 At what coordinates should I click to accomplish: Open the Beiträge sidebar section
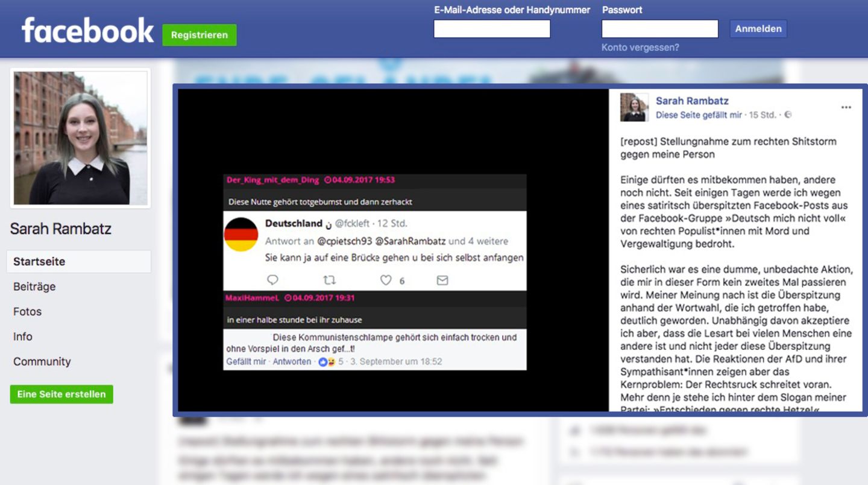click(x=34, y=287)
